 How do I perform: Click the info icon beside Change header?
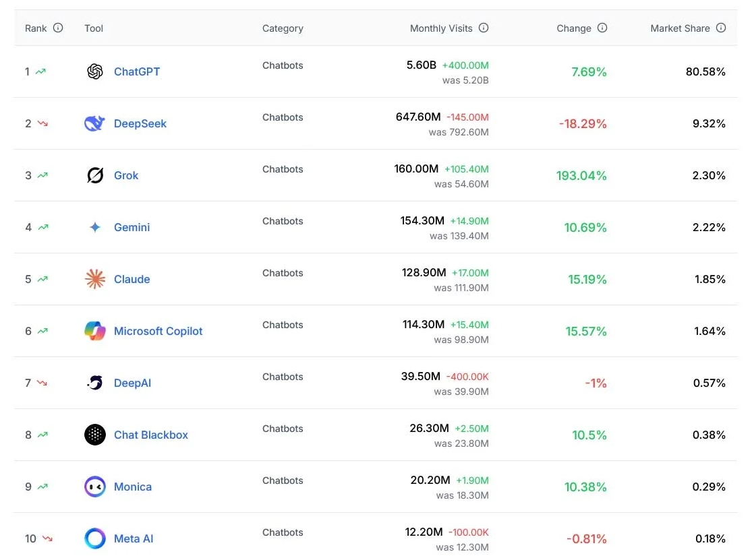[x=602, y=28]
